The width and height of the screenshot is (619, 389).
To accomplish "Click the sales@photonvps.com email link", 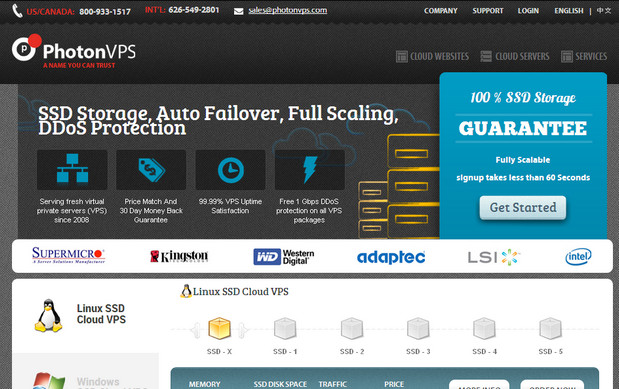I will point(287,10).
